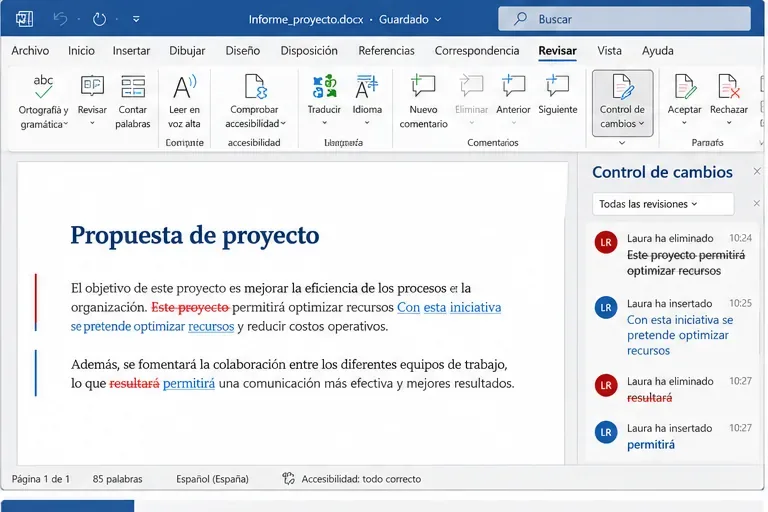The image size is (768, 512).
Task: Click 'Español (España)' language indicator
Action: [x=212, y=479]
